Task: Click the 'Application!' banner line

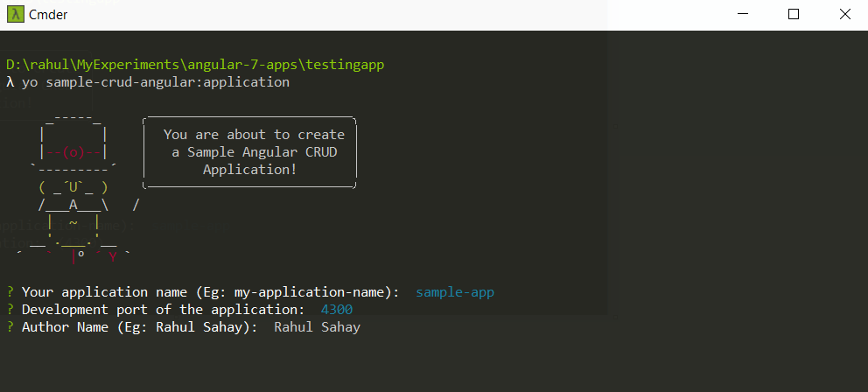Action: (x=250, y=170)
